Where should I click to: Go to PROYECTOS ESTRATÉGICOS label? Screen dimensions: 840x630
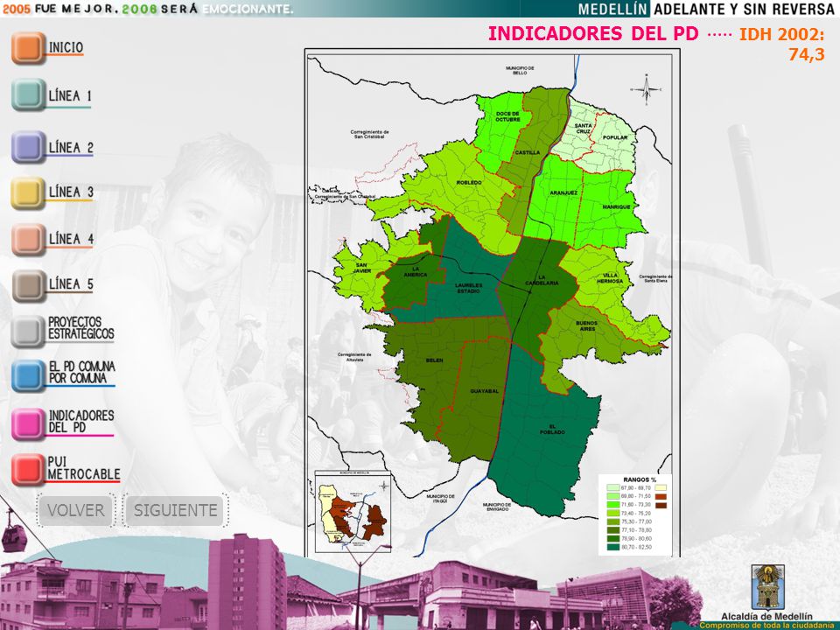click(x=80, y=328)
